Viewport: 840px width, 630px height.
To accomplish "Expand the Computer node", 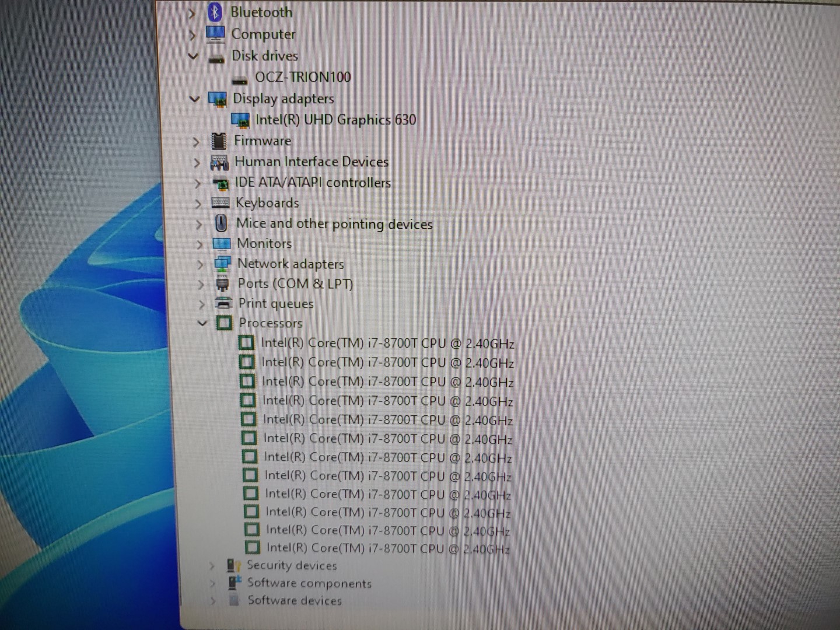I will 192,35.
